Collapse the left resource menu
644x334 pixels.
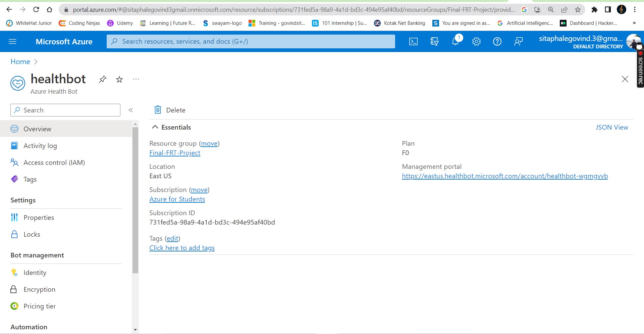[131, 110]
